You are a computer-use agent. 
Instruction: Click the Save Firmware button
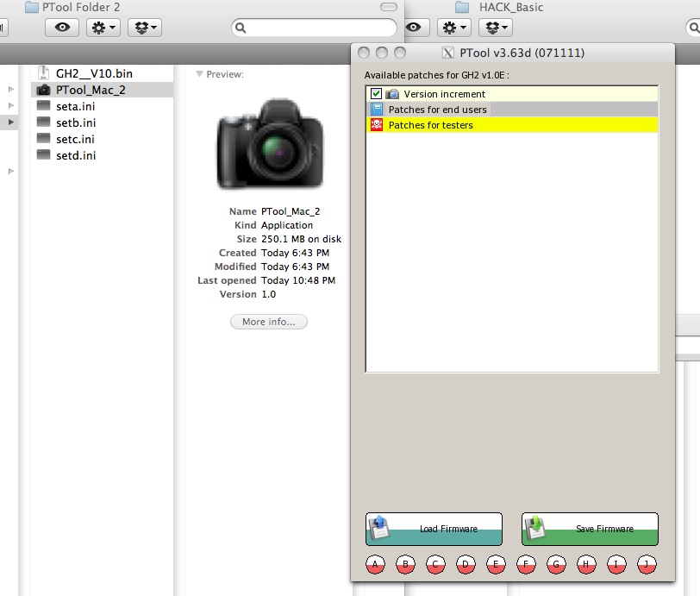(590, 529)
